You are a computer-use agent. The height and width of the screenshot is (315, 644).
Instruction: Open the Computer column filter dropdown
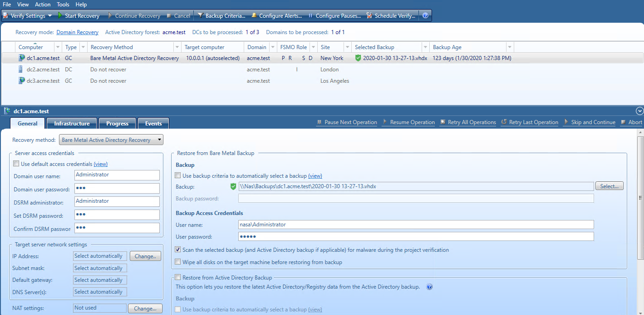pos(58,47)
